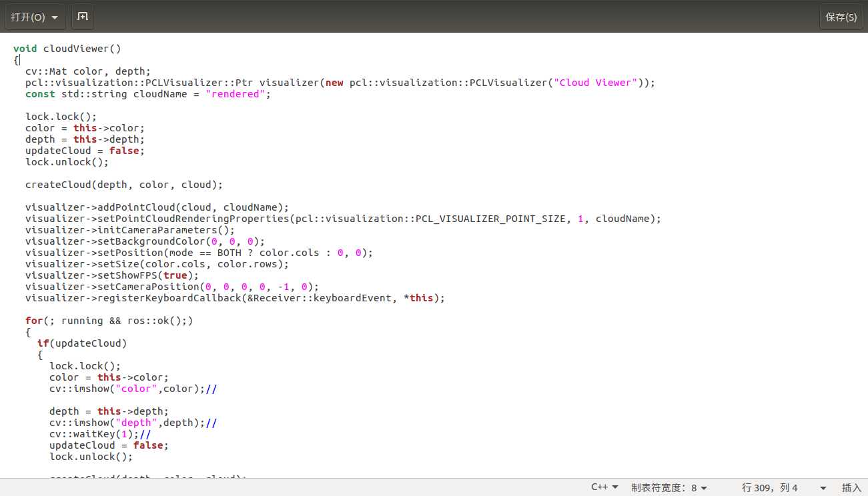
Task: Click the 'if(updateCloud)' line
Action: click(x=82, y=343)
